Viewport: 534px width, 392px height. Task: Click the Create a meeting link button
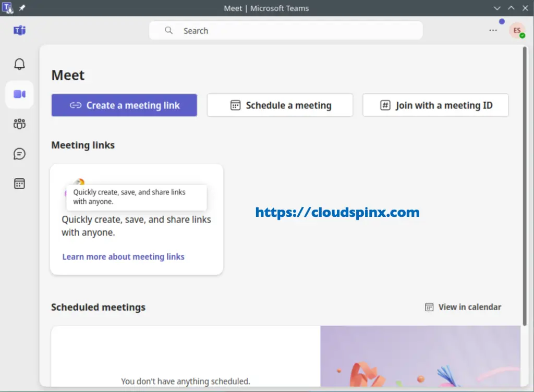124,105
